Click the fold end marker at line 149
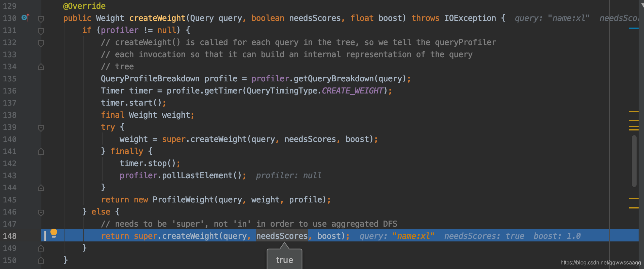Viewport: 644px width, 269px height. click(41, 248)
